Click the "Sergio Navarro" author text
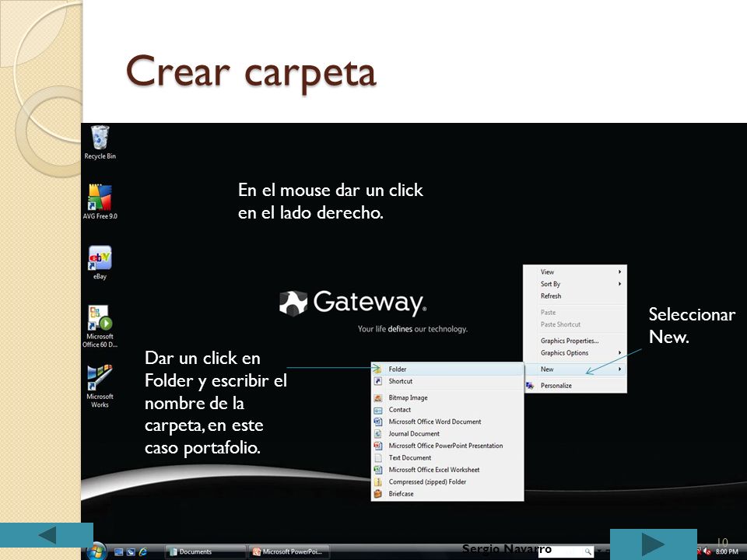Screen dimensions: 747x560 coord(507,549)
